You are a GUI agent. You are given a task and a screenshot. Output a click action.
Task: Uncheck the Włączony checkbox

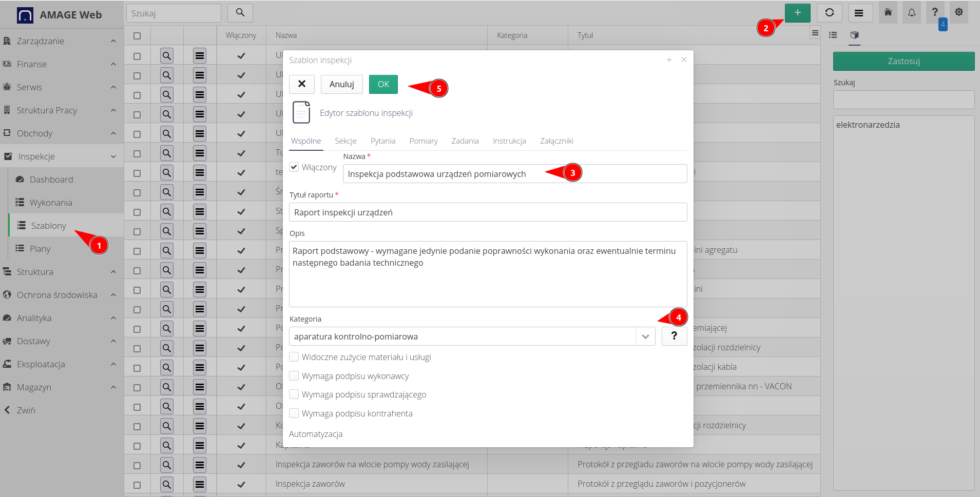coord(294,167)
